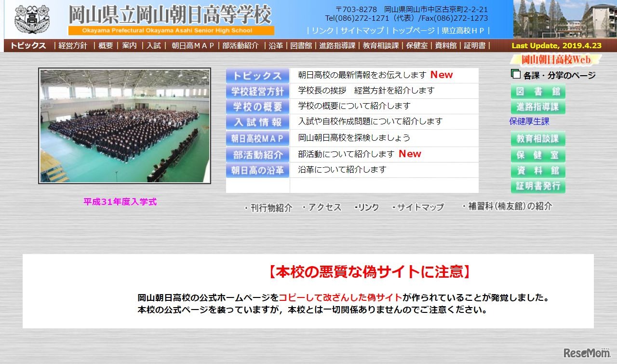The width and height of the screenshot is (617, 364).
Task: Open the 学校経営方針 green button
Action: click(x=257, y=91)
